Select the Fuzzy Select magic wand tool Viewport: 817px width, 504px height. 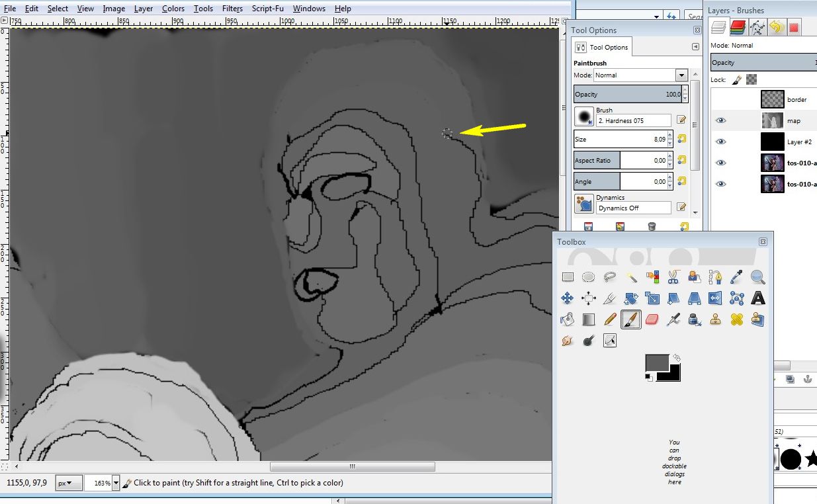[x=631, y=277]
